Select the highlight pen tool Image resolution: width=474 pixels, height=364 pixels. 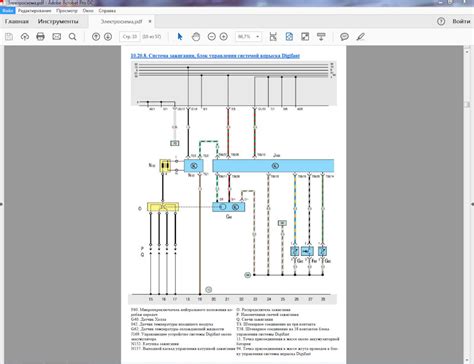pos(360,37)
